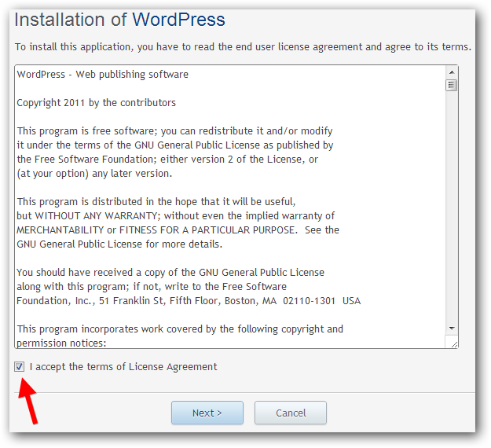Image resolution: width=491 pixels, height=448 pixels.
Task: Click line 'the Free Software Foundation; either version 2'
Action: (167, 160)
